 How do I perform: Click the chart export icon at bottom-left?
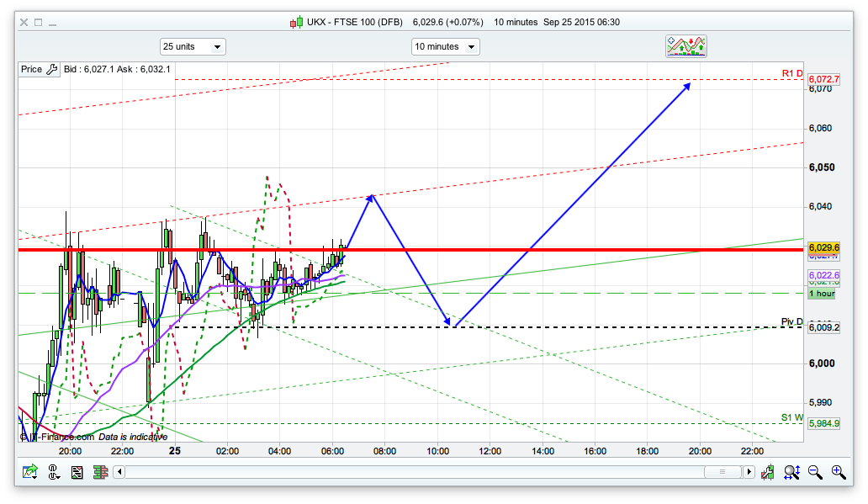click(x=30, y=472)
